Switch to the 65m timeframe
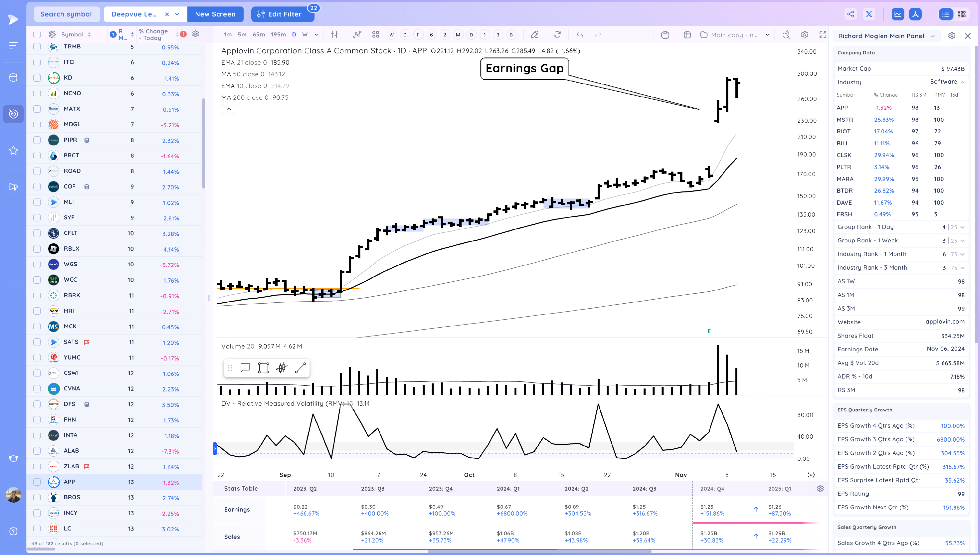Viewport: 980px width, 555px height. coord(258,35)
